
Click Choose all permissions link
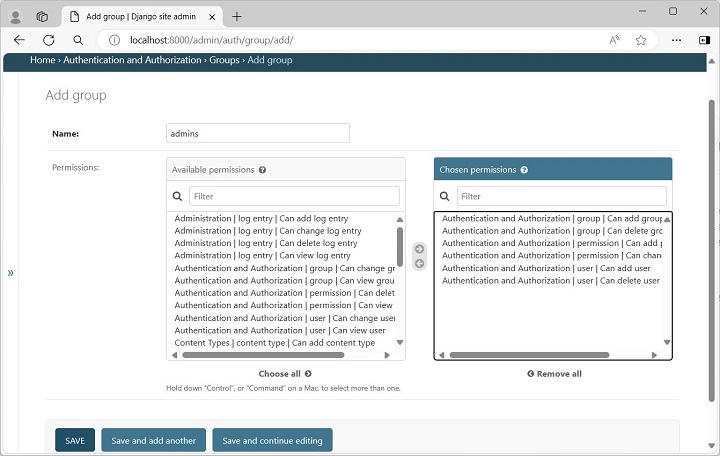click(285, 374)
